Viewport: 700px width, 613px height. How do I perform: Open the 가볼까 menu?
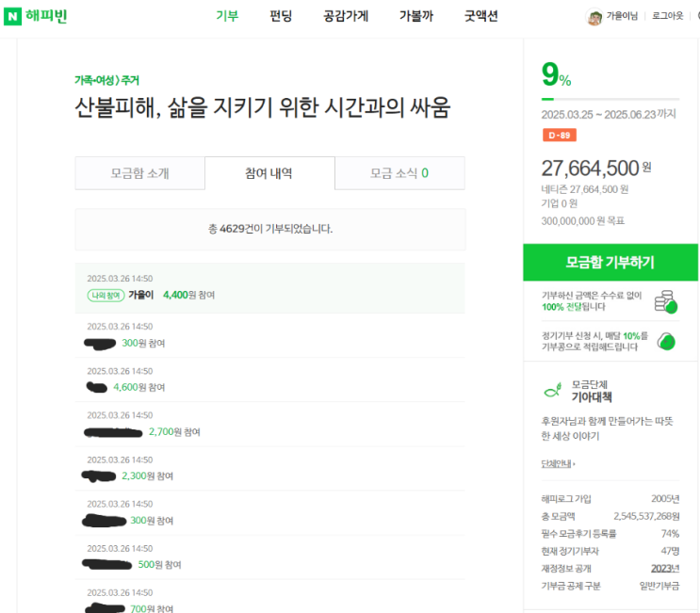(x=415, y=16)
